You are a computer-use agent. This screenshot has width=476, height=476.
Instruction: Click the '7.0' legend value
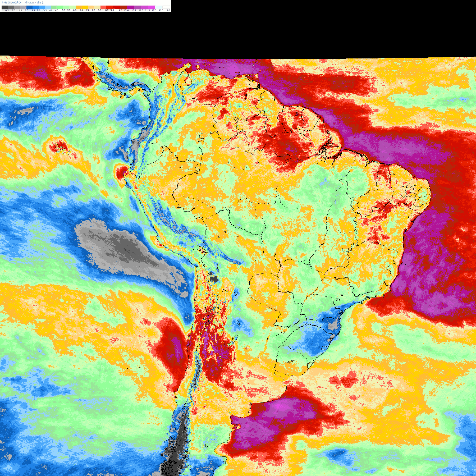[x=88, y=10]
